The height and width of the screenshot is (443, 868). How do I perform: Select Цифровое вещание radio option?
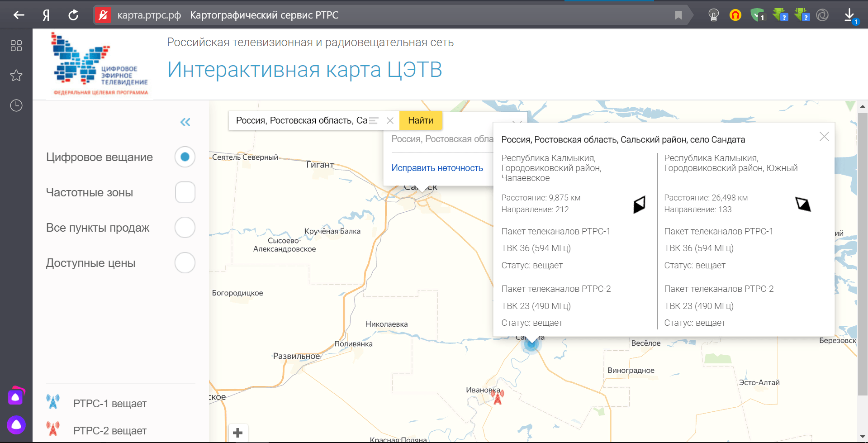[185, 157]
